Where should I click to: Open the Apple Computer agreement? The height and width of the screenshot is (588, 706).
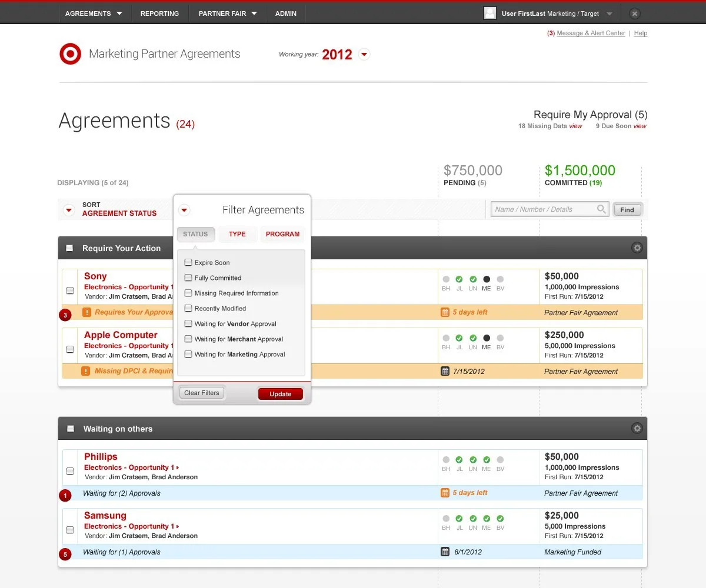pos(121,335)
